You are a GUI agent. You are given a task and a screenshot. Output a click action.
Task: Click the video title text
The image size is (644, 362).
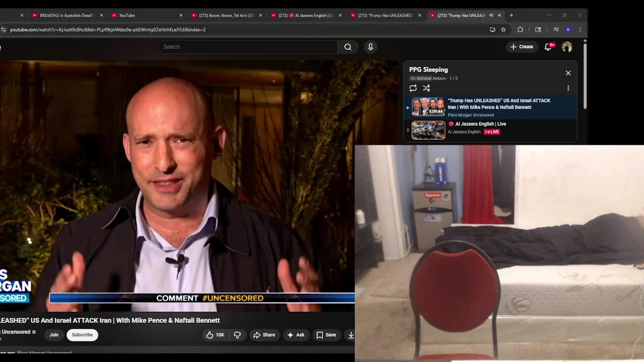[110, 320]
